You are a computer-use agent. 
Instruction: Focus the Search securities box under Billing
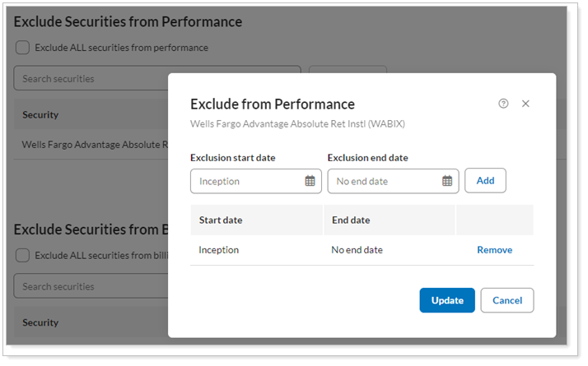click(91, 286)
